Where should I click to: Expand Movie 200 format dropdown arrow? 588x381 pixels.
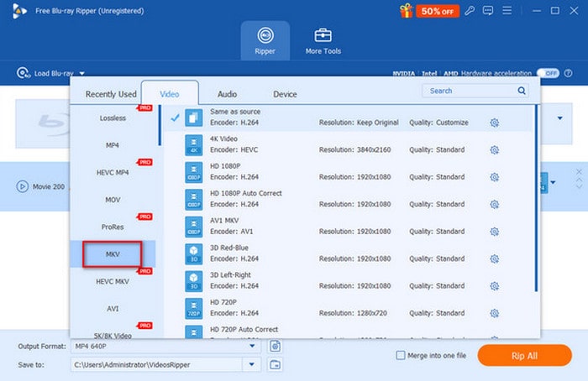pyautogui.click(x=553, y=182)
